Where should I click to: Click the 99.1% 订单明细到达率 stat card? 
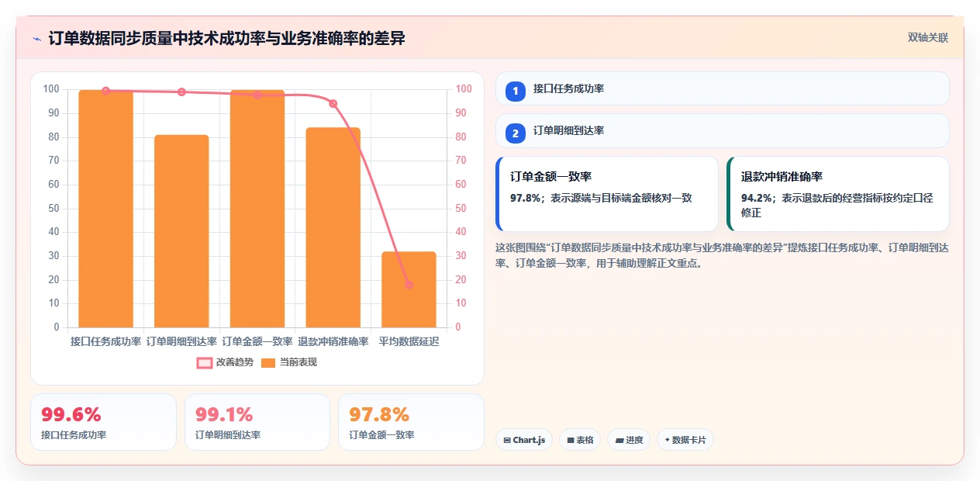pyautogui.click(x=257, y=422)
